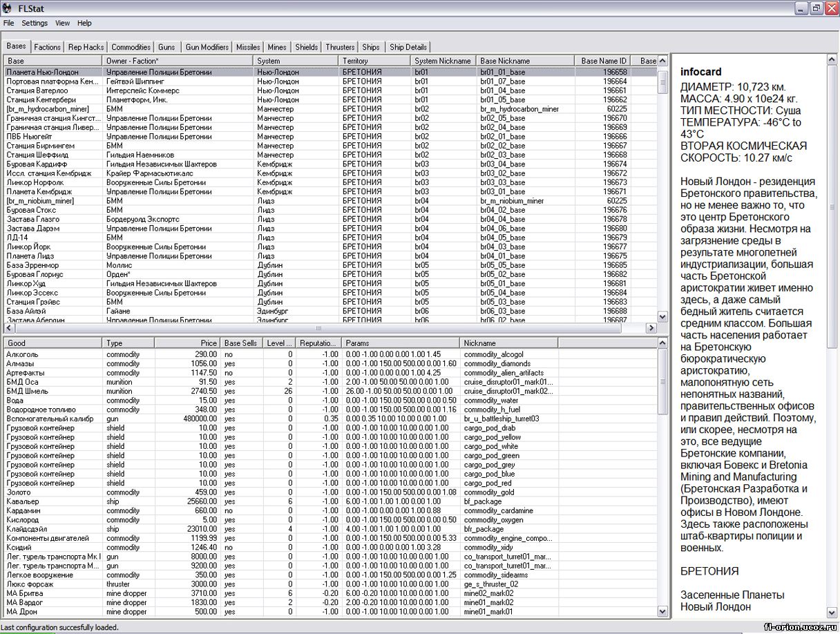
Task: Sort goods by Price column header
Action: pyautogui.click(x=187, y=343)
